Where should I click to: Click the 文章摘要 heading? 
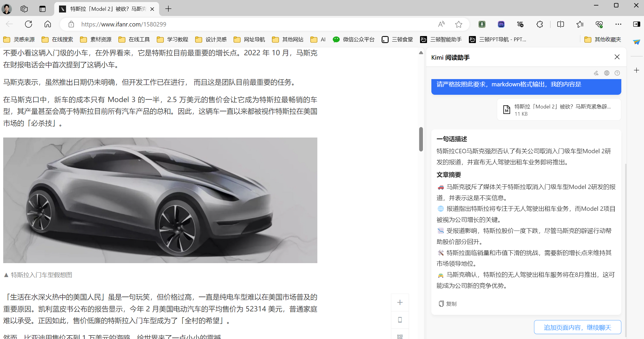[x=449, y=175]
